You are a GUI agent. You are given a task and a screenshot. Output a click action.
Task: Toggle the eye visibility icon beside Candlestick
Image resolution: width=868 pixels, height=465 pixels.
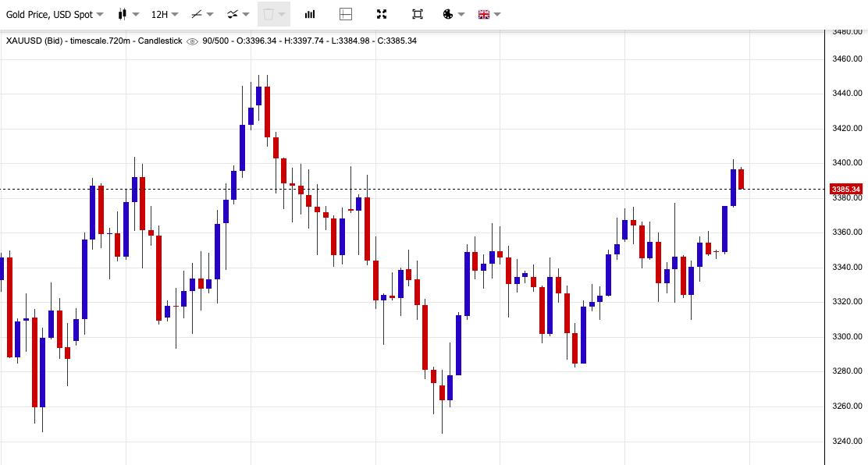click(x=192, y=41)
